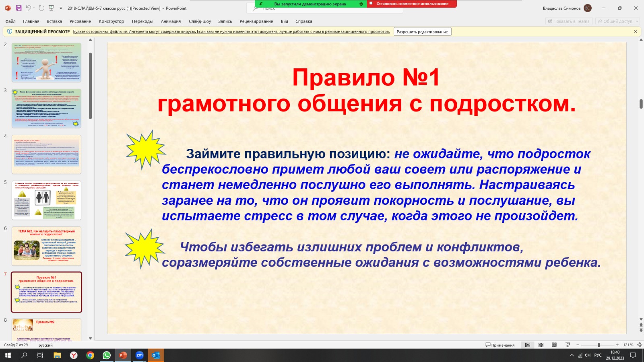The width and height of the screenshot is (644, 362).
Task: Launch Slide Show view from status bar
Action: pos(568,345)
